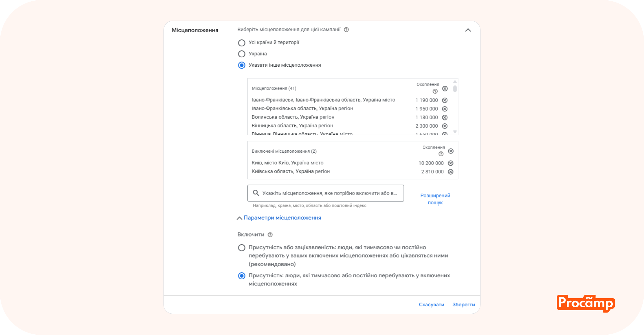Open help for campaign location selection
Screen dimensions: 644x335
346,30
